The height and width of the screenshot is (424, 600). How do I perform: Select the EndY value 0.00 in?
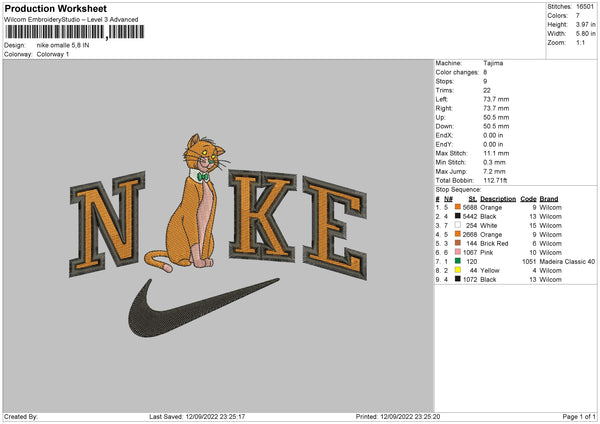pos(493,144)
